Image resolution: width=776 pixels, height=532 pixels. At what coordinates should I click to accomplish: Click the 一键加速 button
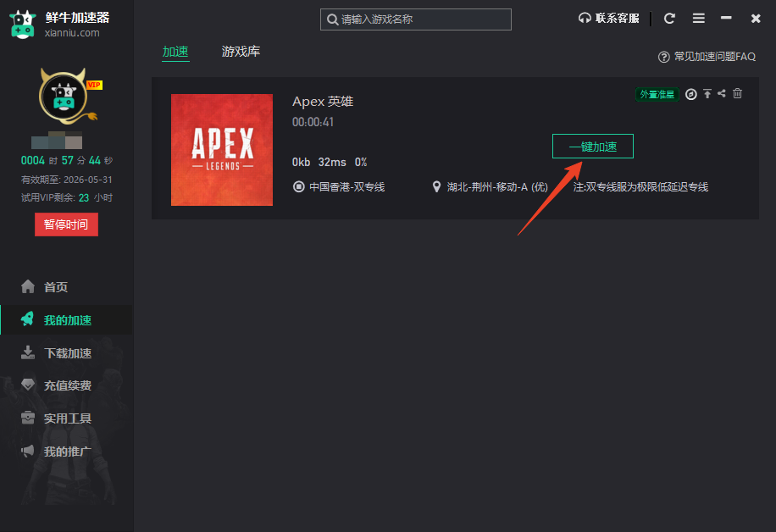[x=593, y=147]
